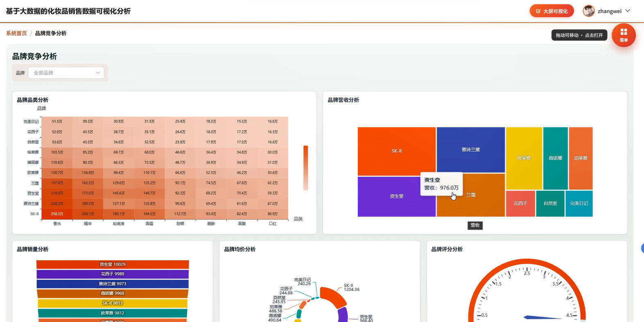Select the teal 薇诺娜 treemap block
This screenshot has height=322, width=644.
click(x=555, y=158)
